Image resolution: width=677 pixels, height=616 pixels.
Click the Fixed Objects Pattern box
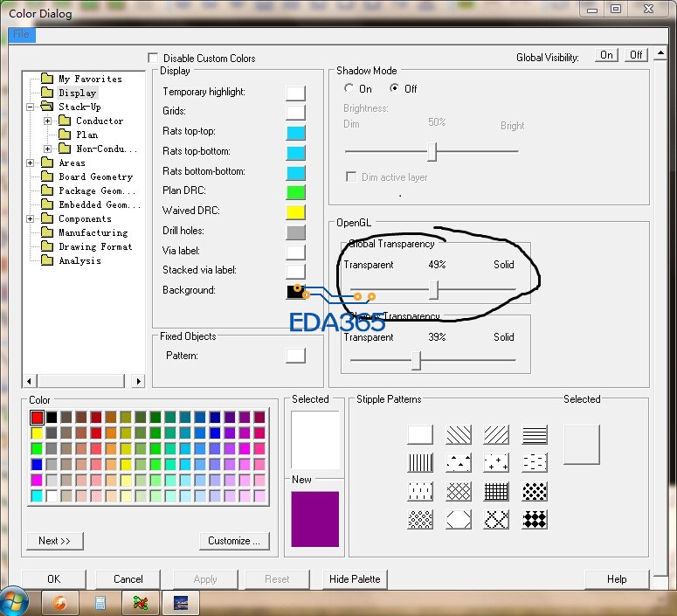click(x=296, y=356)
